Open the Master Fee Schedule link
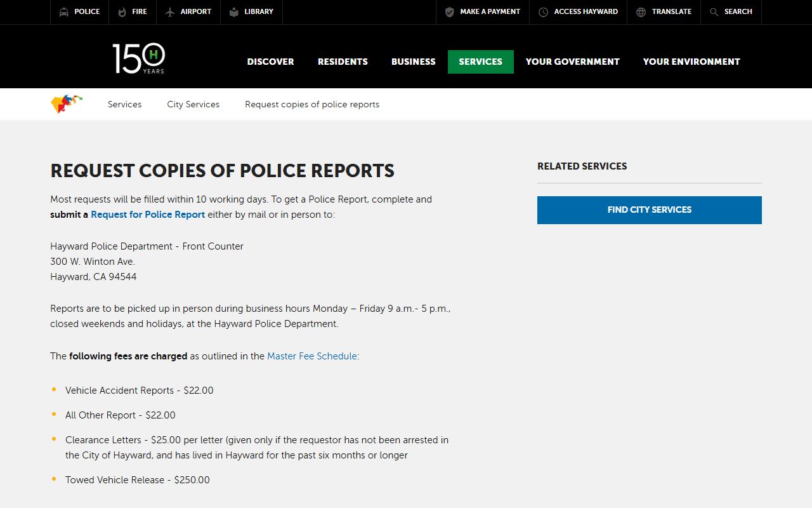Viewport: 812px width, 508px height. [312, 356]
